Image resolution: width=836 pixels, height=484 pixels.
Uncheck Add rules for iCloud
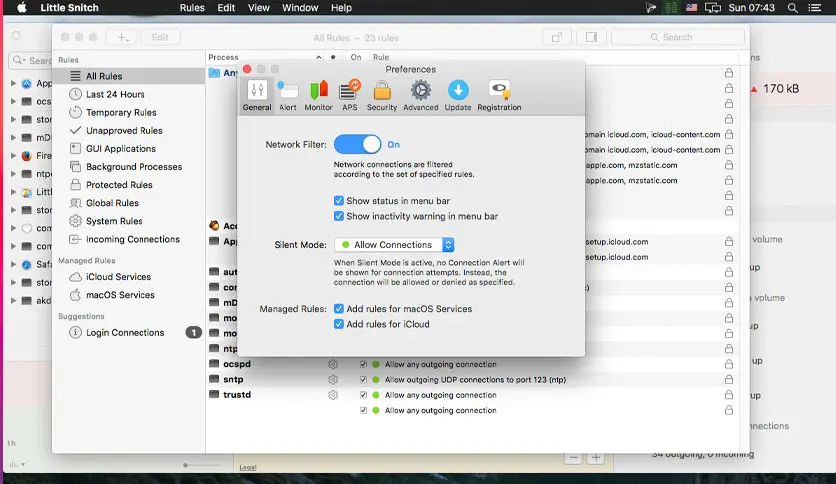(x=339, y=324)
